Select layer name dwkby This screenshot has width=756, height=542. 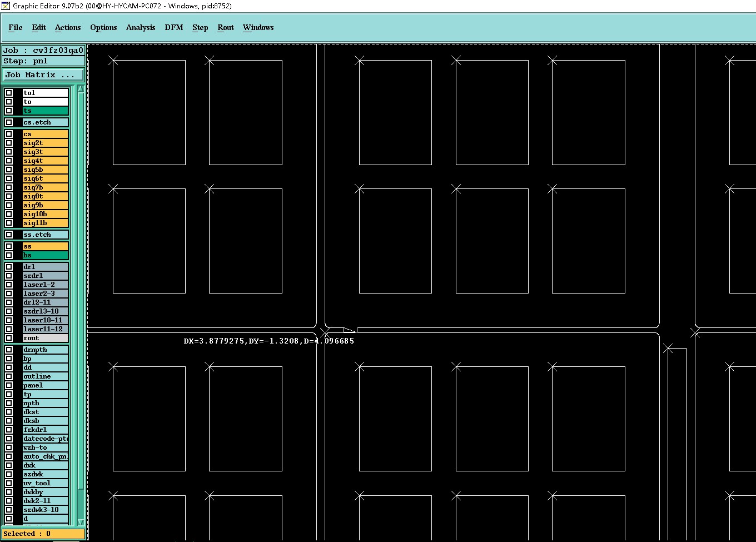point(46,492)
